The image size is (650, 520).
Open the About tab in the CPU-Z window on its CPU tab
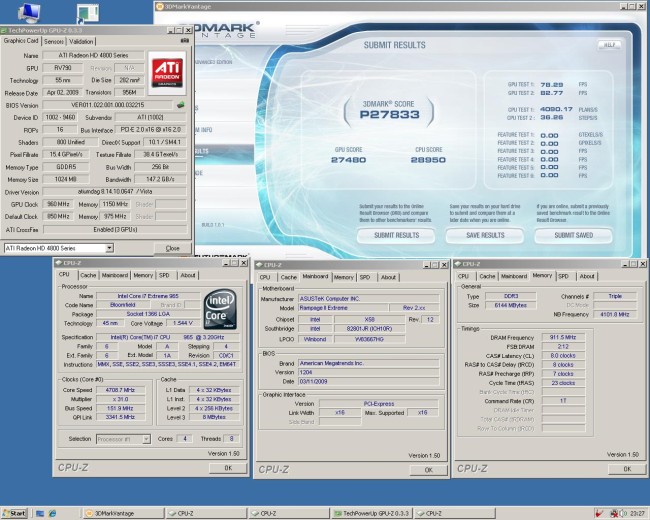point(188,275)
